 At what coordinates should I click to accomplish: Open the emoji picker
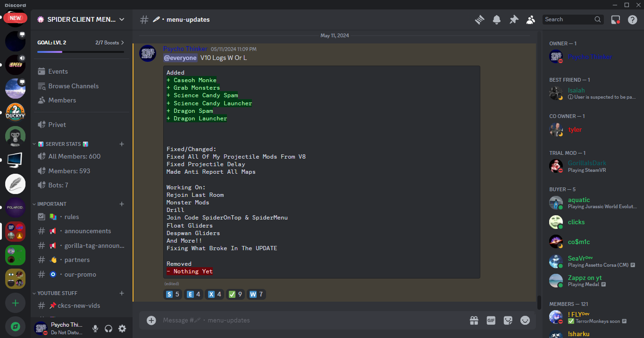point(525,320)
